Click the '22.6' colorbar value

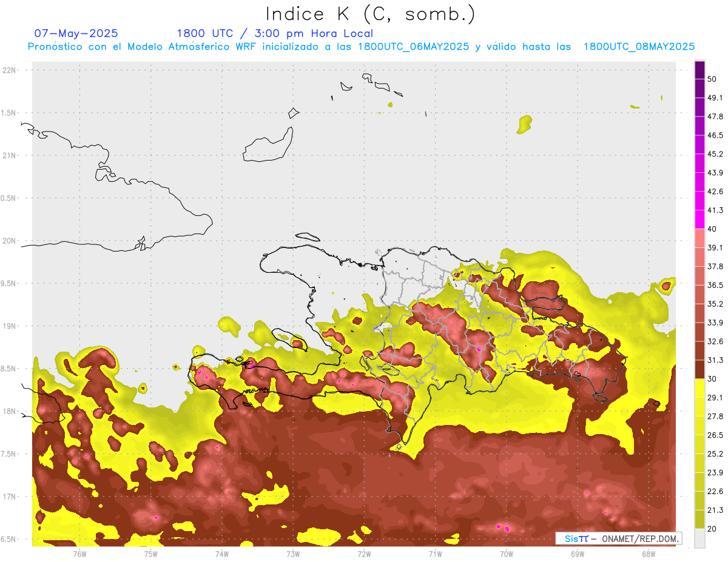(x=715, y=492)
